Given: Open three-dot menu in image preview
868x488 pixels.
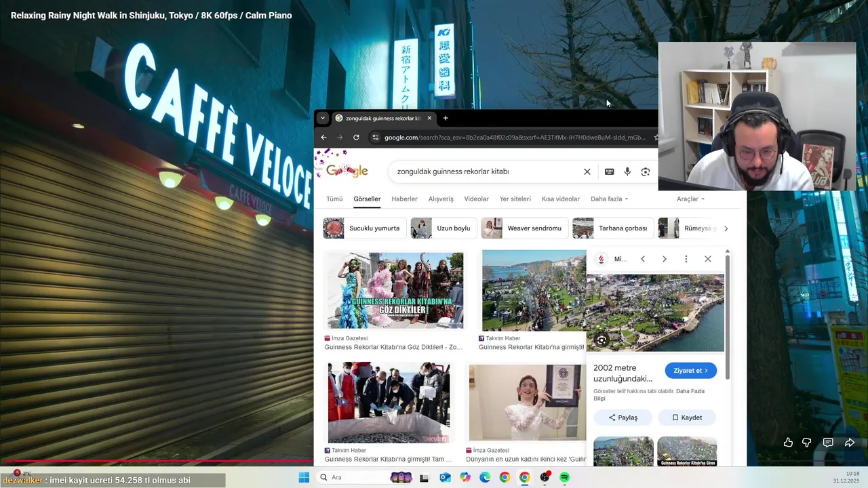Looking at the screenshot, I should tap(686, 259).
